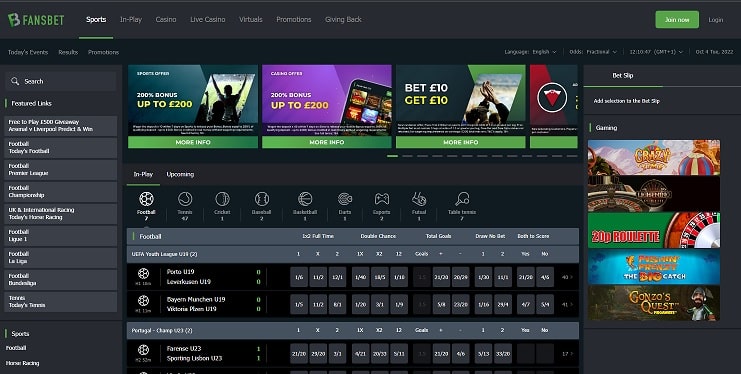Open Football Premier League link
741x374 pixels.
click(x=61, y=170)
